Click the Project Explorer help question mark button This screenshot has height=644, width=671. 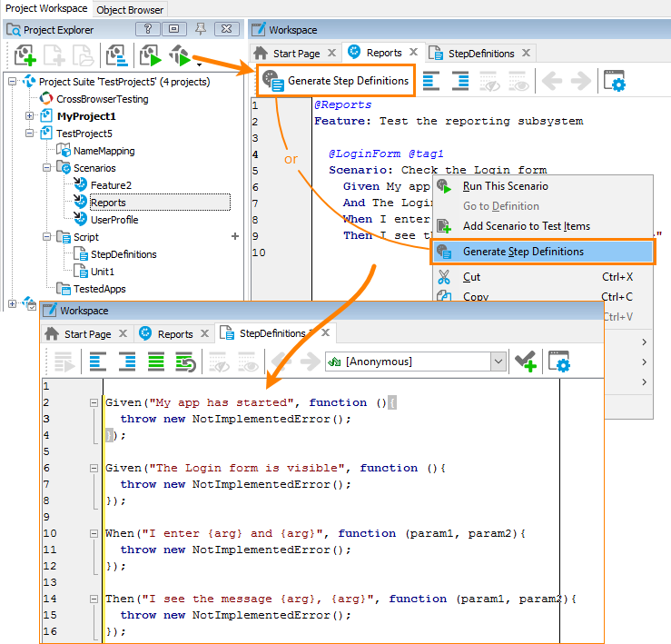(x=148, y=29)
